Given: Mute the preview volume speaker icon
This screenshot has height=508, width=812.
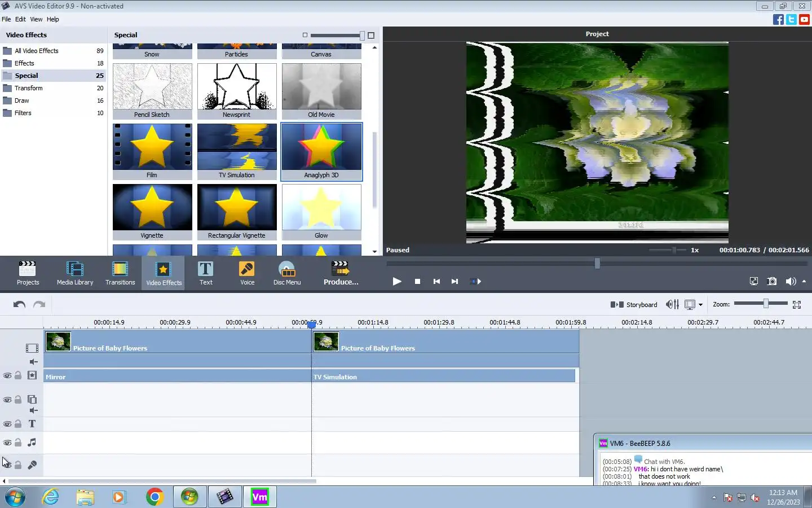Looking at the screenshot, I should pos(791,281).
